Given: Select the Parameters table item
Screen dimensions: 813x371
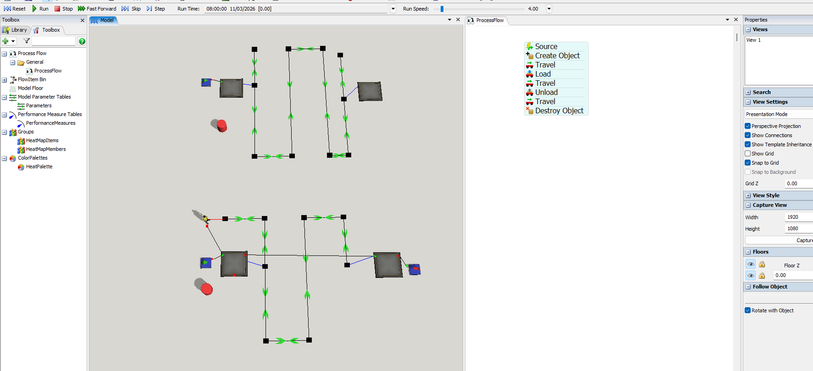Looking at the screenshot, I should (x=38, y=106).
